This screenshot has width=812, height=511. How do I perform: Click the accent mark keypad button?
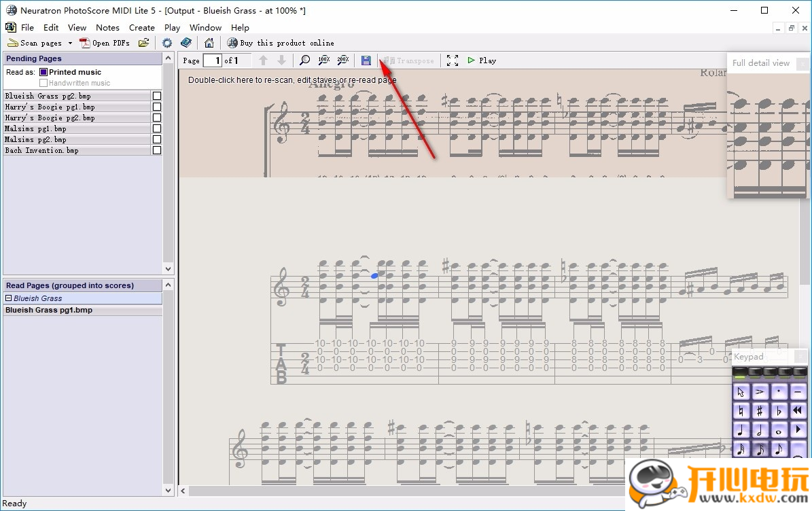tap(760, 392)
